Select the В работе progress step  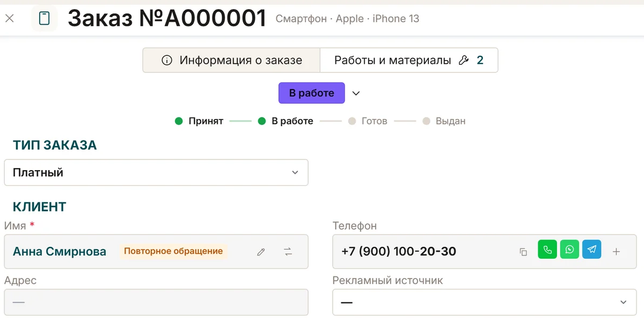(x=286, y=121)
